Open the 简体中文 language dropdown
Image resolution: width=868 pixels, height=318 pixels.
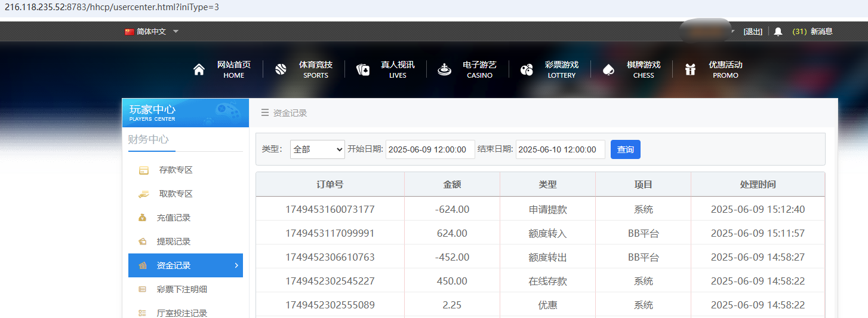click(x=152, y=32)
